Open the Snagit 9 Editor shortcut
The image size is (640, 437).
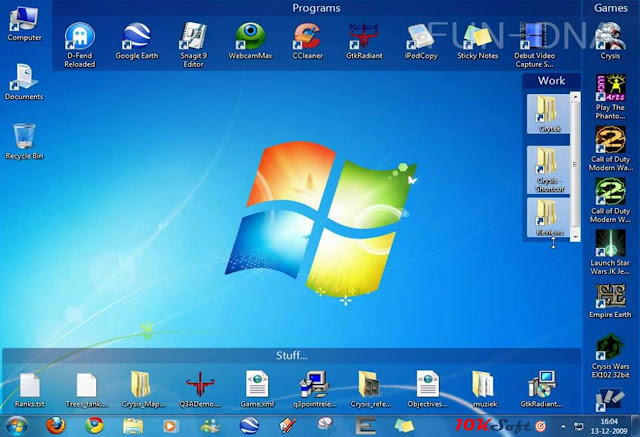pyautogui.click(x=193, y=44)
